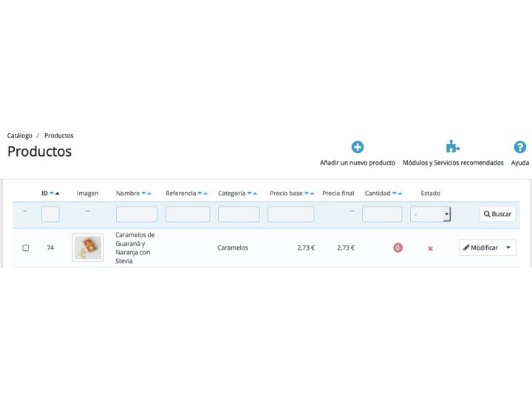532x399 pixels.
Task: Expand the arrow beside Modificar button
Action: click(508, 248)
